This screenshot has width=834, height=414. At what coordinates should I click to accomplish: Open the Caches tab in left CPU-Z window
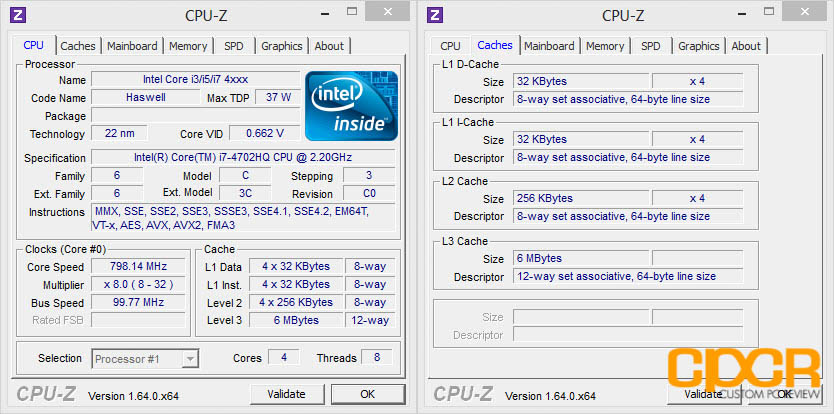(78, 46)
